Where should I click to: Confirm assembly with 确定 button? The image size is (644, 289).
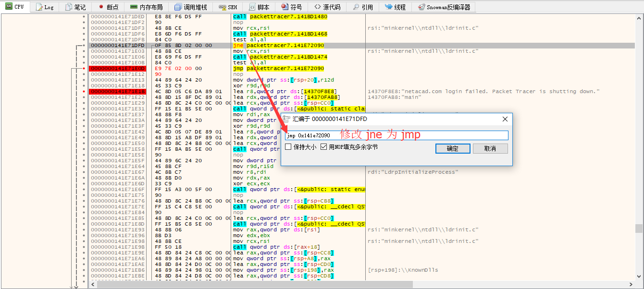(x=453, y=148)
